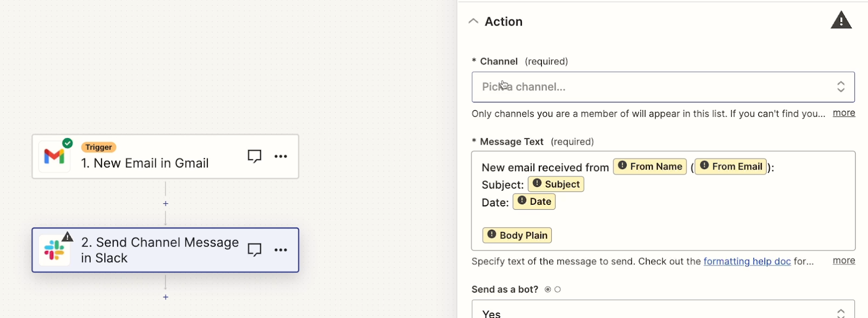Screen dimensions: 868x318
Task: Click the Gmail icon on trigger step
Action: point(54,157)
